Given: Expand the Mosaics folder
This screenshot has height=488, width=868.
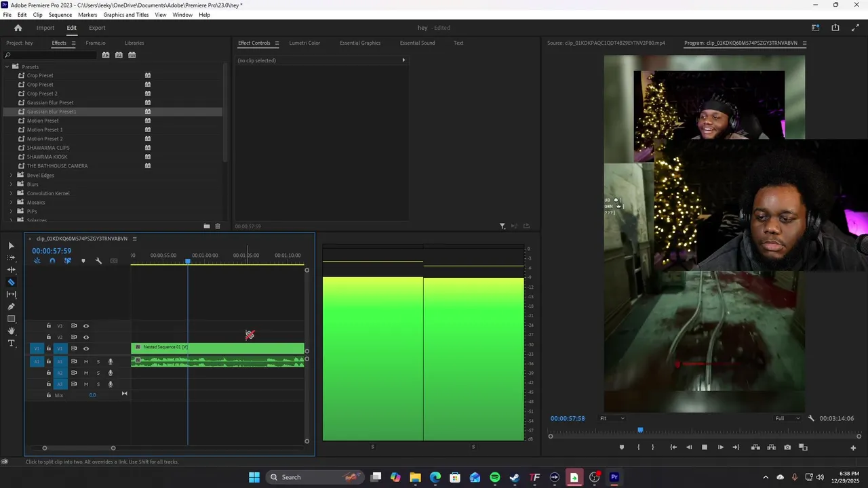Looking at the screenshot, I should click(11, 202).
